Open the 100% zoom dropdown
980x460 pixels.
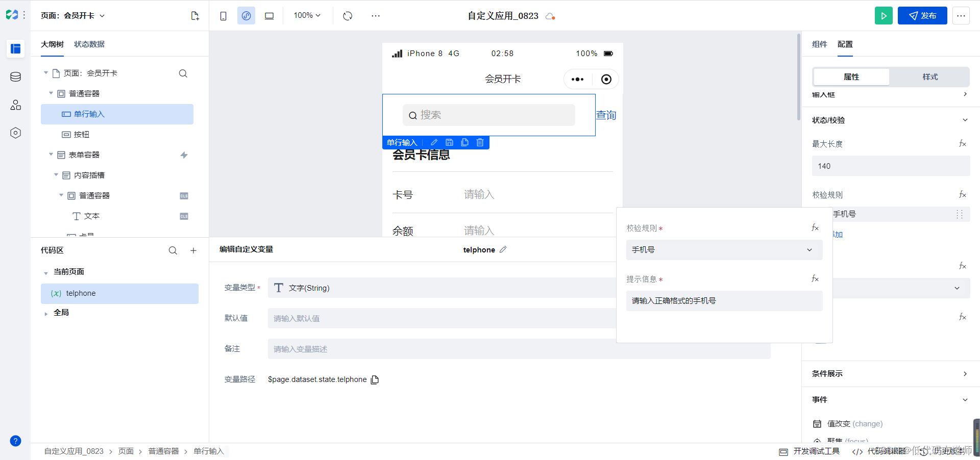(x=307, y=16)
